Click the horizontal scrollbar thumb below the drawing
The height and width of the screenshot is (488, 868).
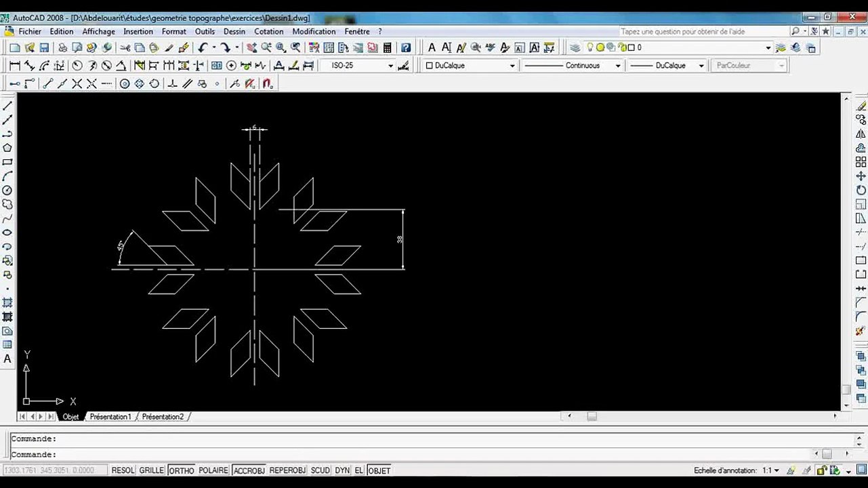(592, 416)
